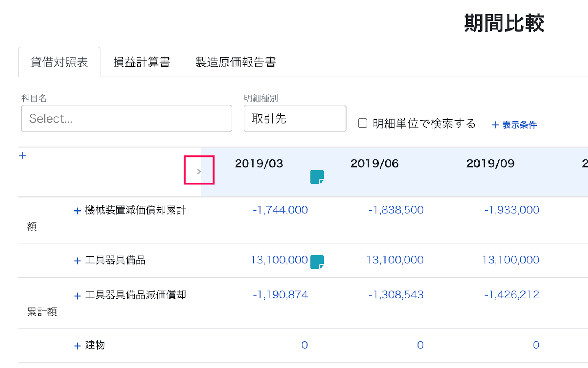
Task: Toggle 明細単位で検索する checkbox
Action: 363,123
